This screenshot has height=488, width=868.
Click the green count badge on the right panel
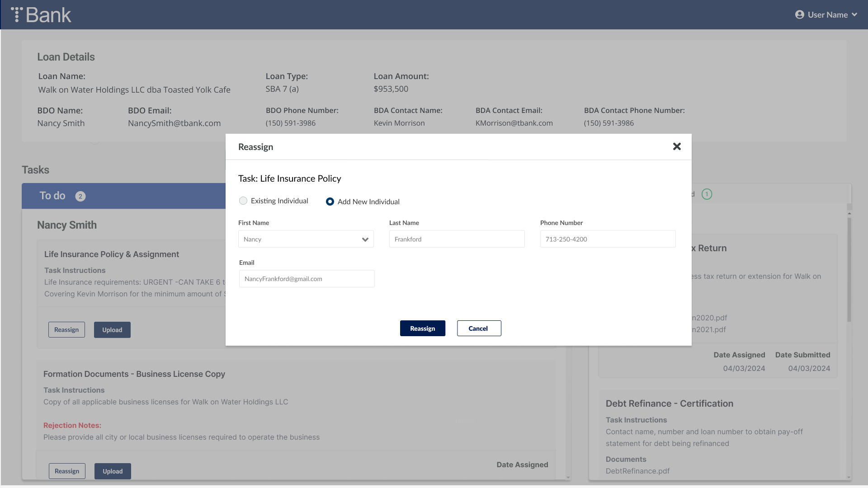[706, 194]
